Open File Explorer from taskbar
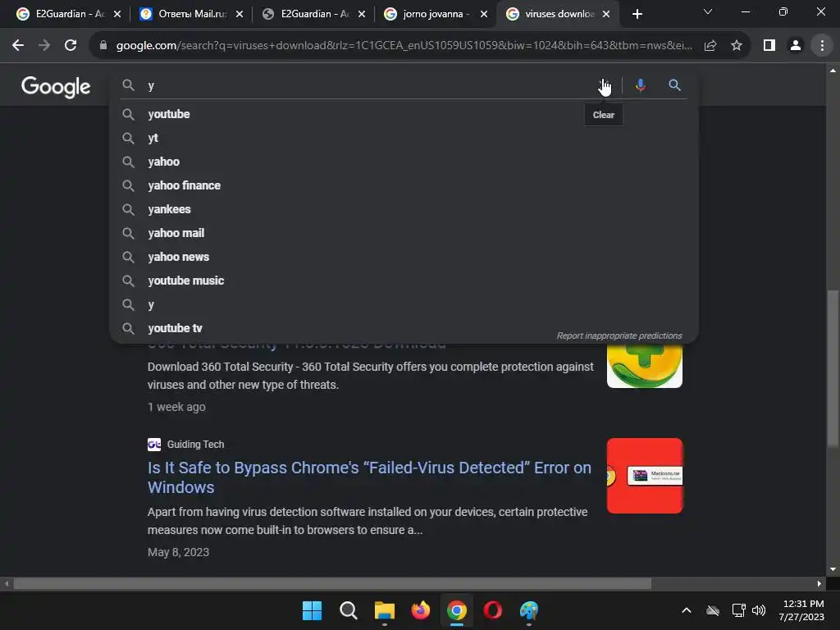This screenshot has height=630, width=840. (x=384, y=610)
